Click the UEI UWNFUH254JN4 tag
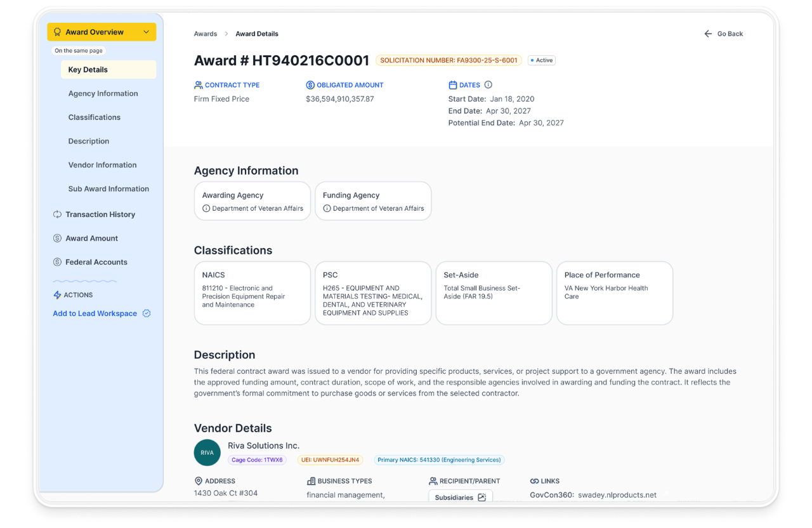 point(331,460)
